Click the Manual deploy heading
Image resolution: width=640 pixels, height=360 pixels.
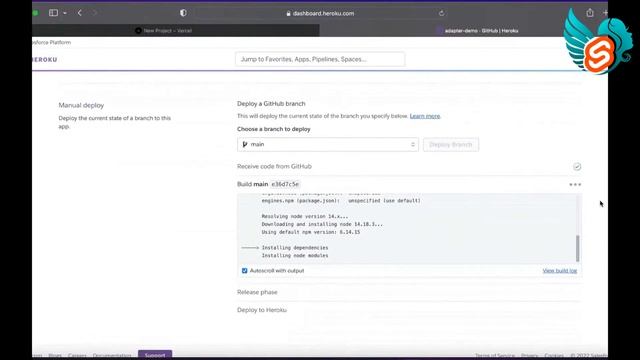point(81,105)
